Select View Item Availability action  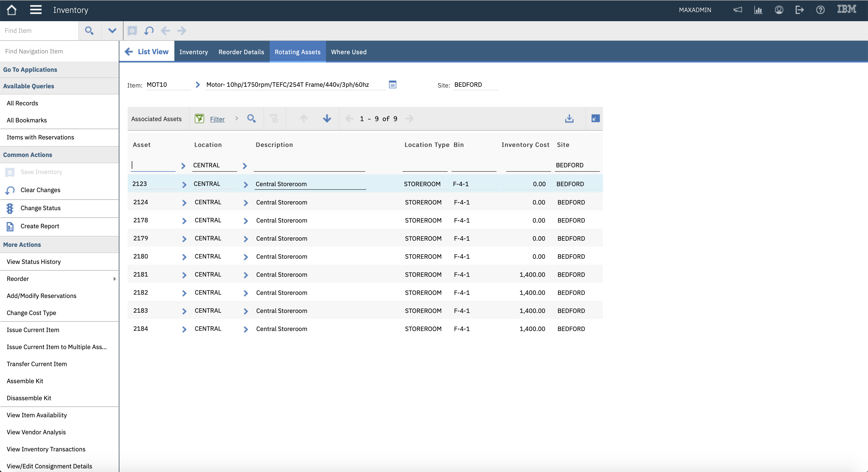point(37,415)
